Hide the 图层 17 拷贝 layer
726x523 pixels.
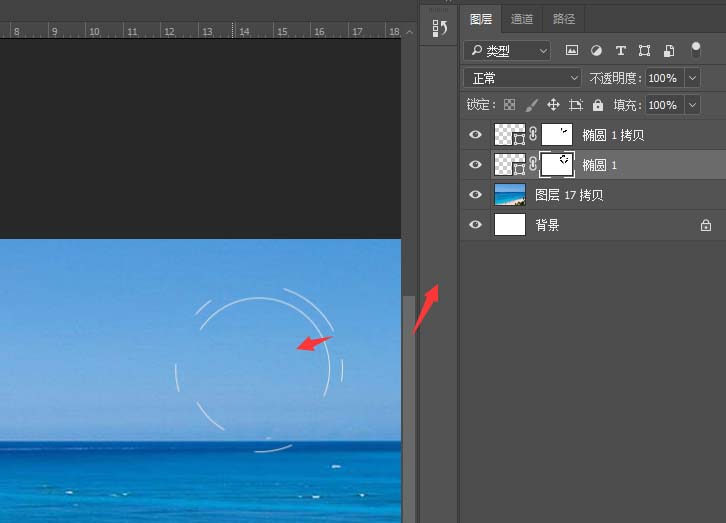click(x=475, y=195)
